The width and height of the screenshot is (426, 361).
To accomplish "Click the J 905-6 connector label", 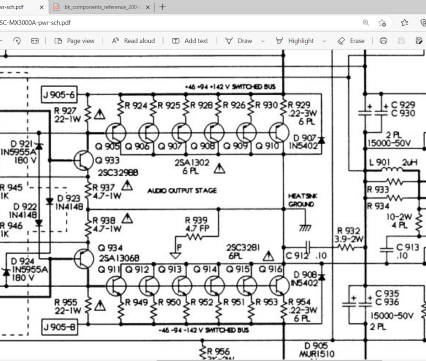I will 59,95.
